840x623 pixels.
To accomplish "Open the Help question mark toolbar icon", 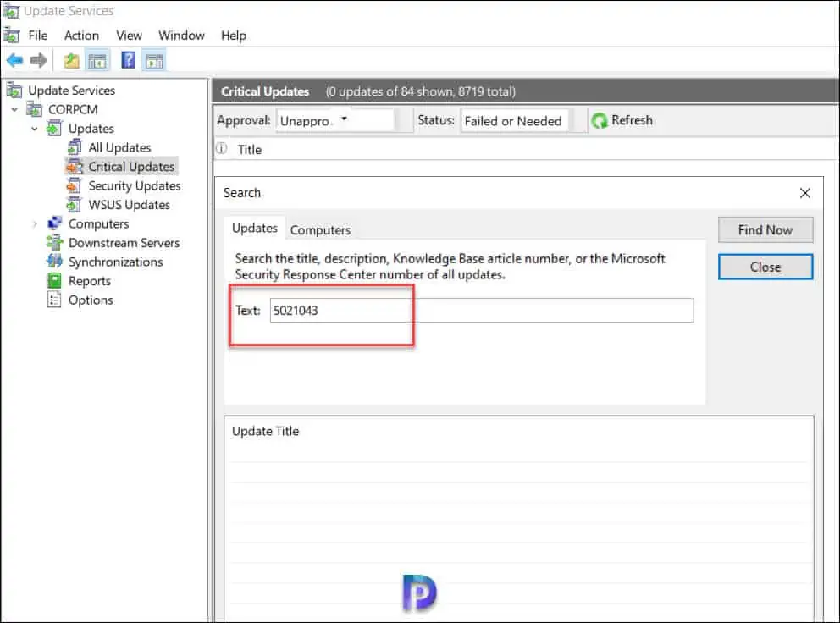I will tap(129, 60).
